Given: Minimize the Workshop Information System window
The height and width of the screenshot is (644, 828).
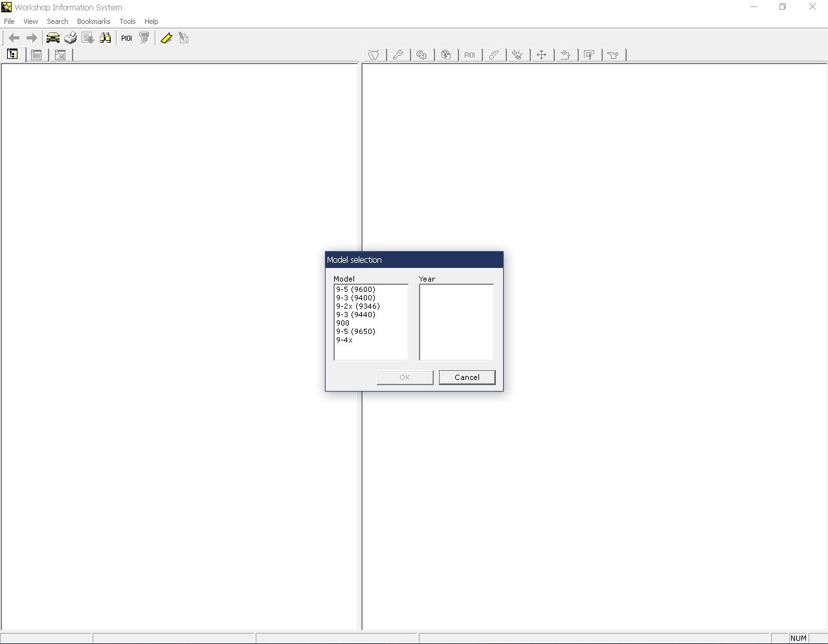Looking at the screenshot, I should click(754, 7).
